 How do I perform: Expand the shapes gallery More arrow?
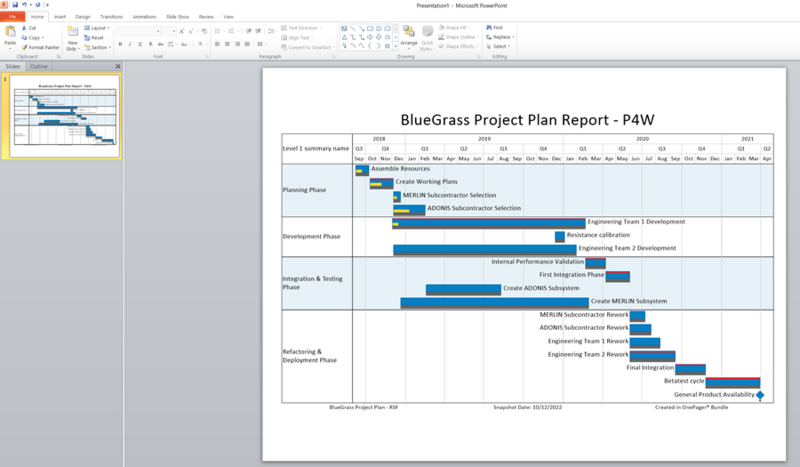(395, 45)
